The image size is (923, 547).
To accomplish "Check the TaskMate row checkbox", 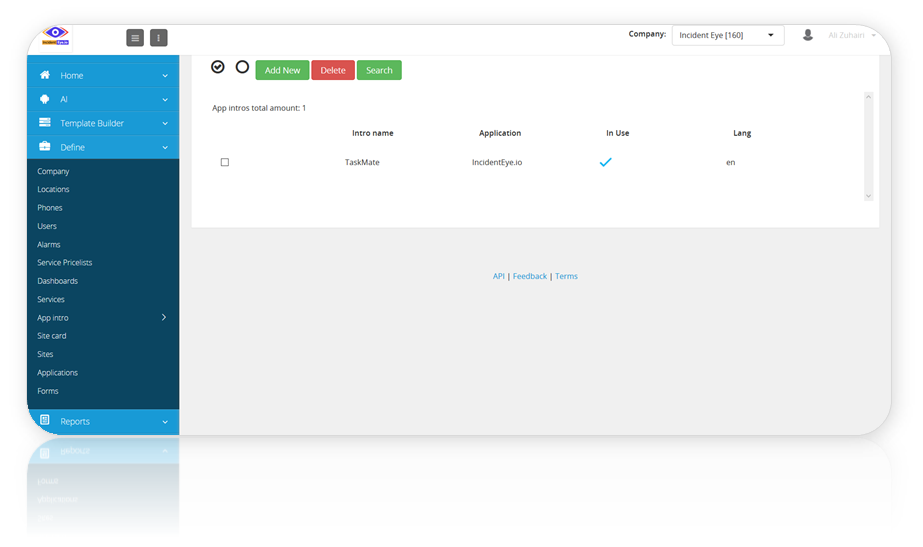I will pos(225,162).
